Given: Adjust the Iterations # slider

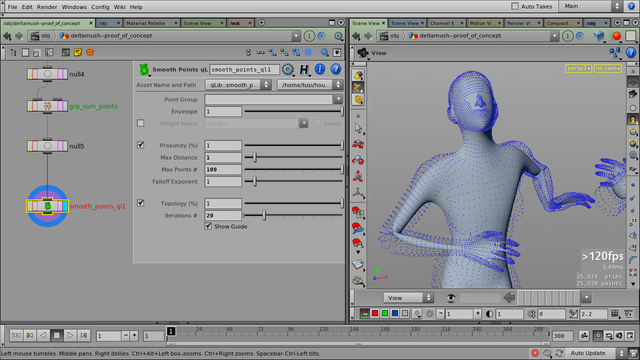Looking at the screenshot, I should tap(293, 215).
